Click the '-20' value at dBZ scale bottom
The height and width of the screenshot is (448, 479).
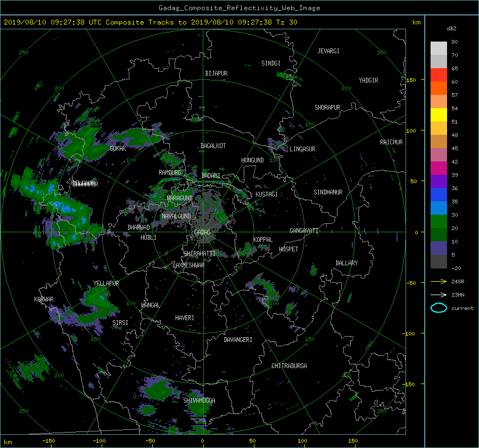click(456, 268)
